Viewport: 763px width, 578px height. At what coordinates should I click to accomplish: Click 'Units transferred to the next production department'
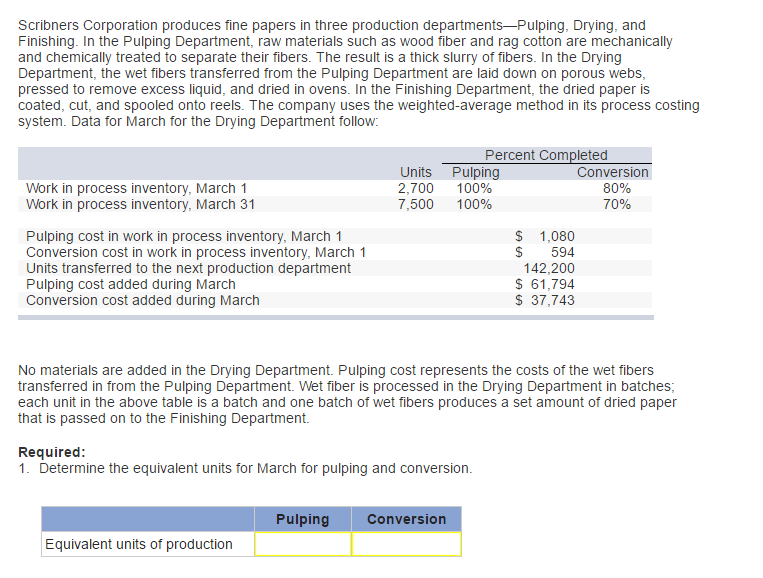point(188,269)
